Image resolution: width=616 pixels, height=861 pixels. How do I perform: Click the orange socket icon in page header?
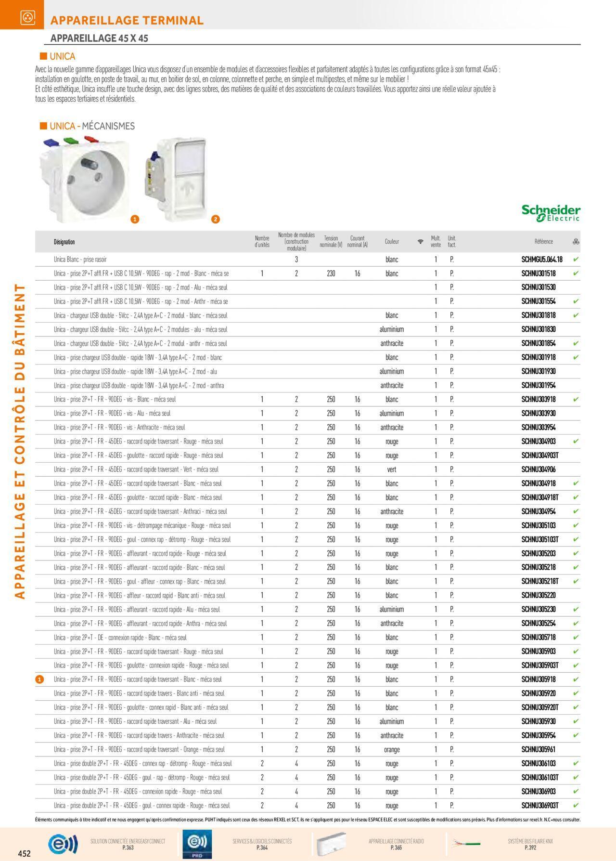pos(27,17)
